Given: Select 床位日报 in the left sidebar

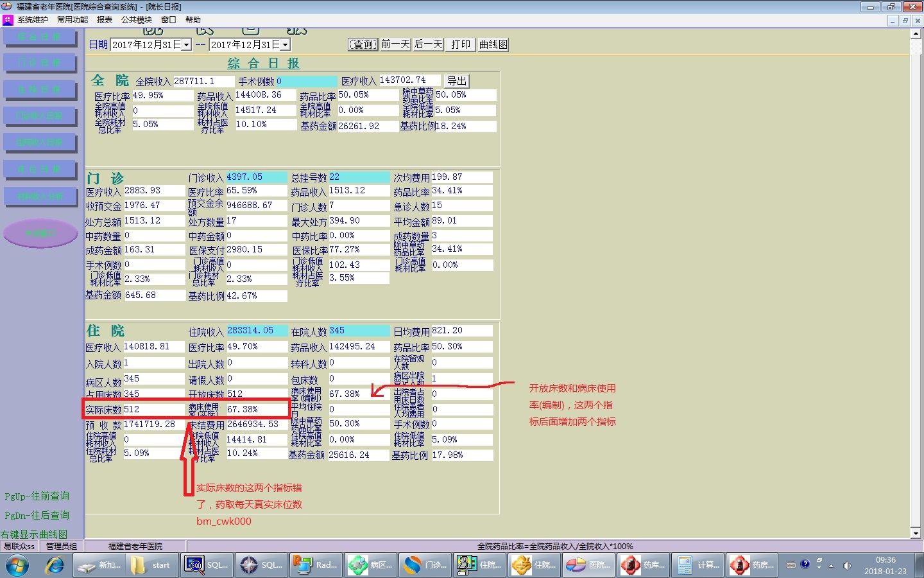Looking at the screenshot, I should (x=40, y=169).
